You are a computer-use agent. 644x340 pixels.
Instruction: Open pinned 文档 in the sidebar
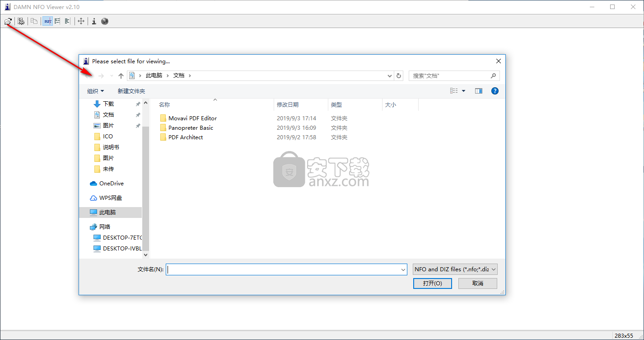click(108, 115)
